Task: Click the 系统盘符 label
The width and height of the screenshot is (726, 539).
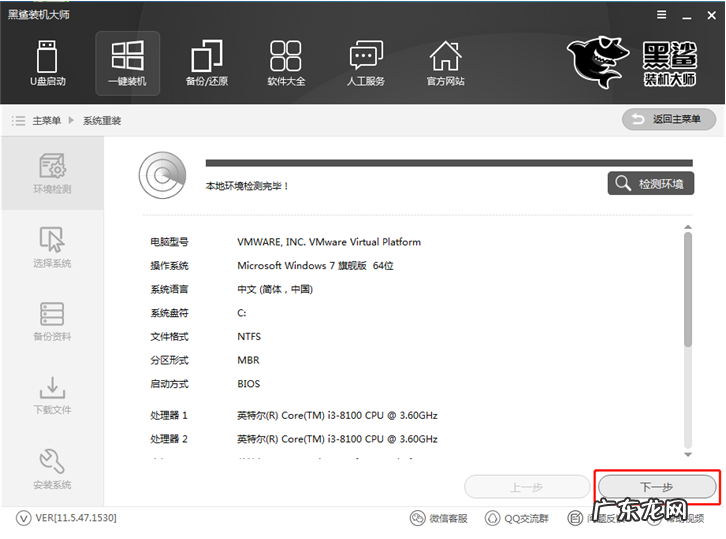Action: (169, 313)
